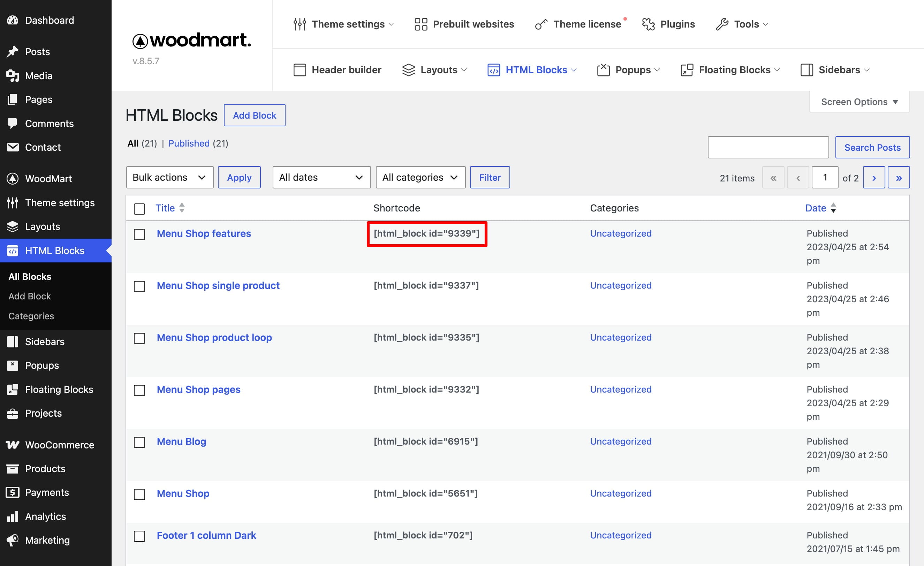This screenshot has width=924, height=566.
Task: Jump to the last page of blocks
Action: (x=899, y=177)
